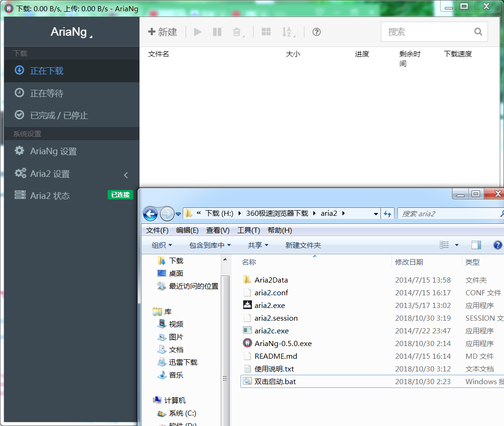This screenshot has height=426, width=504.
Task: Start selected tasks with play icon
Action: pyautogui.click(x=197, y=32)
